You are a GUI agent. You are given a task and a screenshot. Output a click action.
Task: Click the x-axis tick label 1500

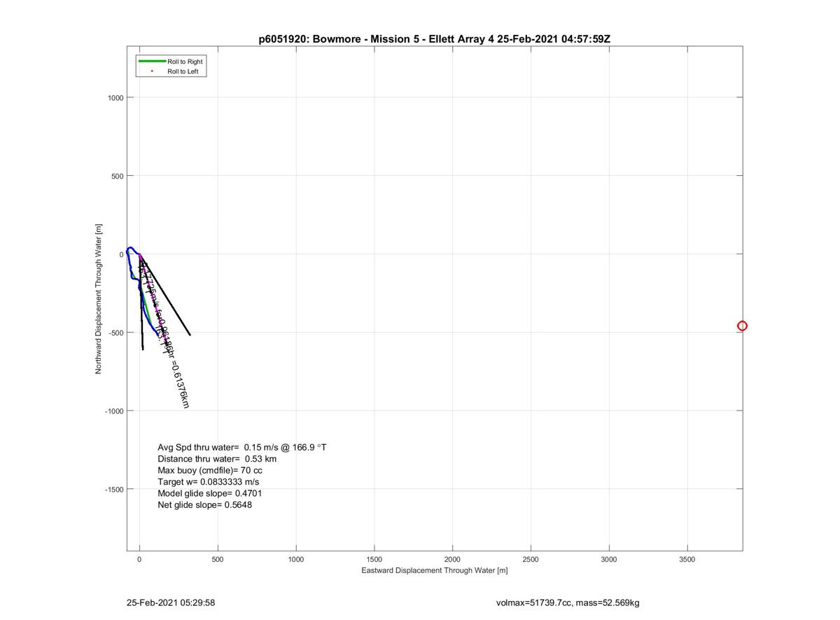374,559
